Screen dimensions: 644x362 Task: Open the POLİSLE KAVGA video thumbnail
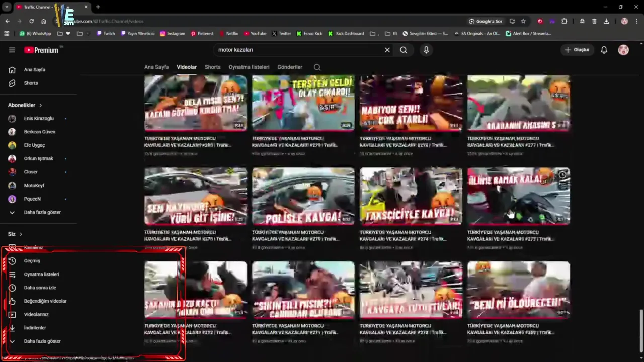pyautogui.click(x=303, y=196)
